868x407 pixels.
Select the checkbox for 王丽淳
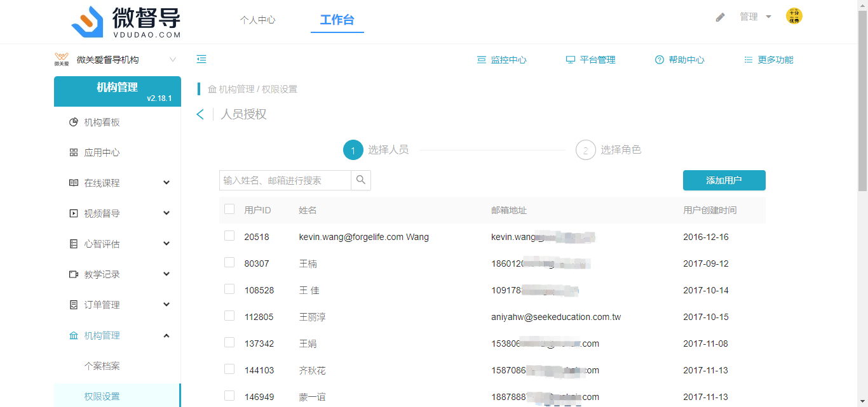(229, 316)
